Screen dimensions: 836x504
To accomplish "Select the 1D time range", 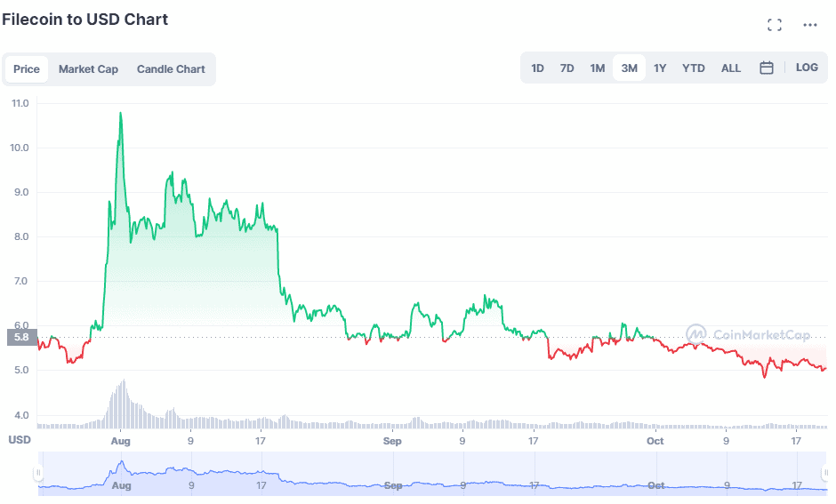I will [537, 68].
